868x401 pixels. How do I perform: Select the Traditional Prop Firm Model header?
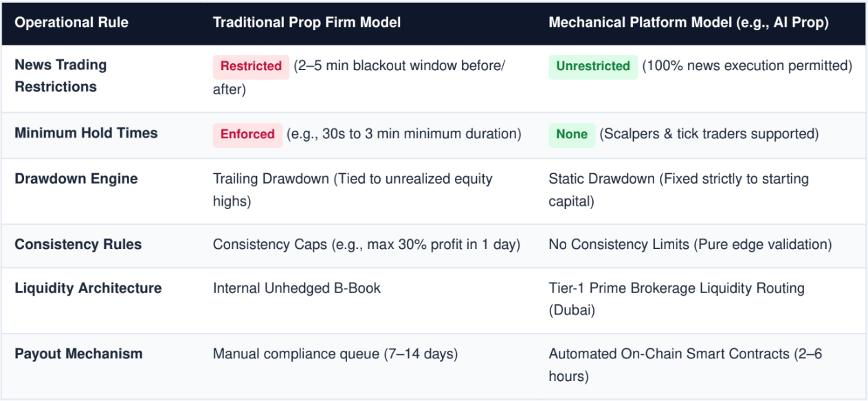tap(307, 23)
